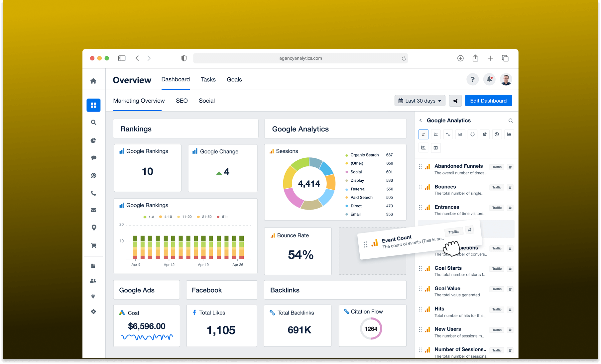Image resolution: width=601 pixels, height=364 pixels.
Task: Select the New Users metric row
Action: 466,332
